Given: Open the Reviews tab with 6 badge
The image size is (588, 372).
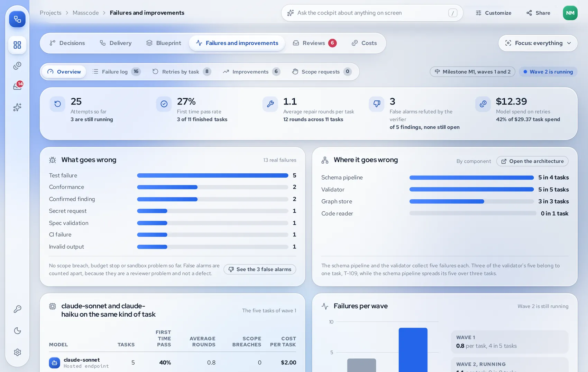Looking at the screenshot, I should 314,43.
